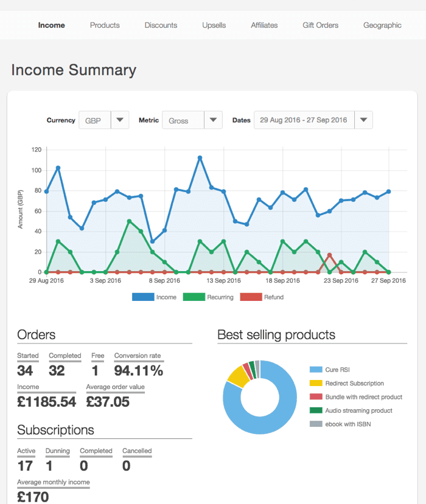Open the Currency dropdown arrow
This screenshot has height=504, width=426.
pyautogui.click(x=120, y=120)
